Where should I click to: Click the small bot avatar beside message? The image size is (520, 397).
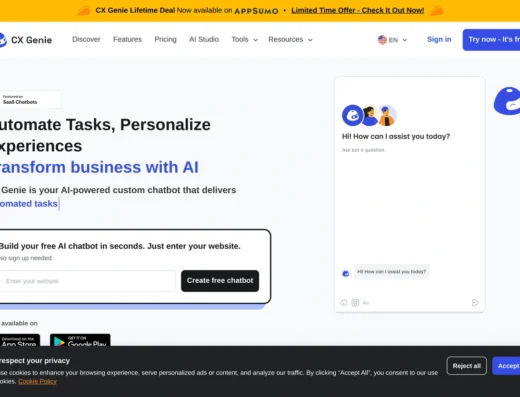coord(346,274)
